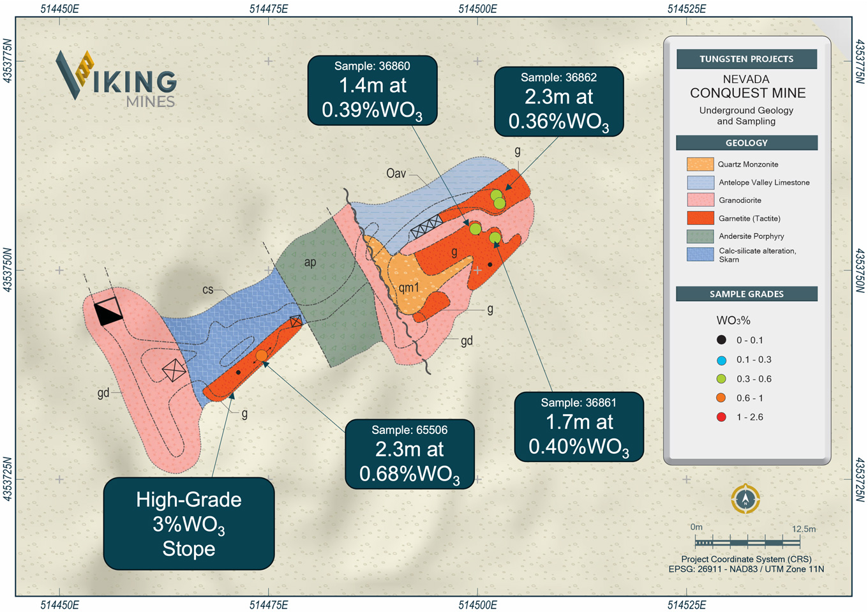The height and width of the screenshot is (612, 868).
Task: Click the orange sample marker on the map
Action: pyautogui.click(x=262, y=355)
